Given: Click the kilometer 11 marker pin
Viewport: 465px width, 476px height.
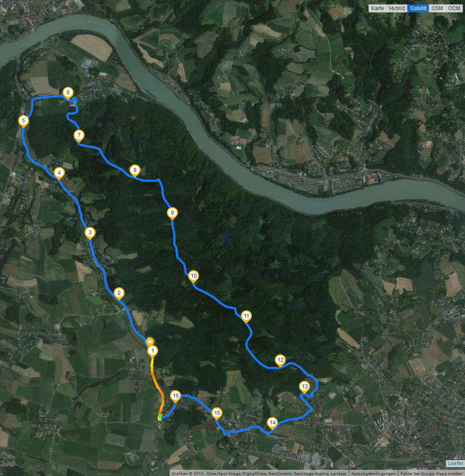Looking at the screenshot, I should (x=246, y=316).
